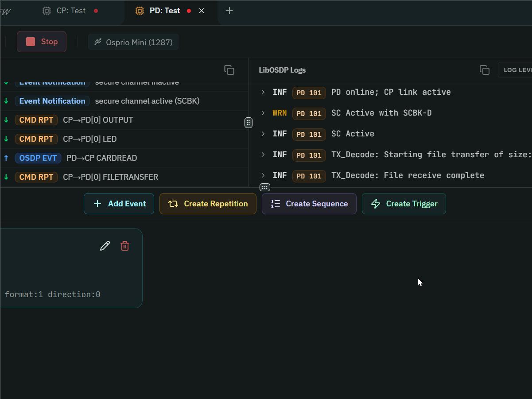Image resolution: width=532 pixels, height=399 pixels.
Task: Copy the event list with the left panel copy icon
Action: point(229,70)
